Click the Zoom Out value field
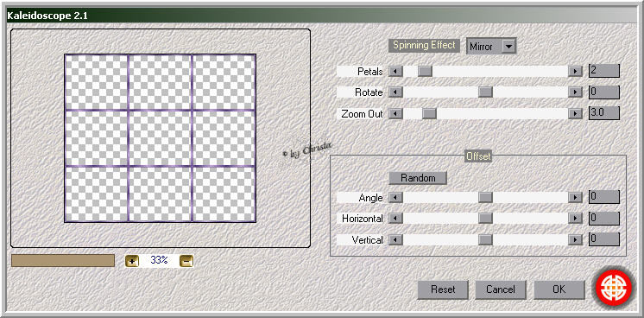The height and width of the screenshot is (318, 644). (x=603, y=113)
